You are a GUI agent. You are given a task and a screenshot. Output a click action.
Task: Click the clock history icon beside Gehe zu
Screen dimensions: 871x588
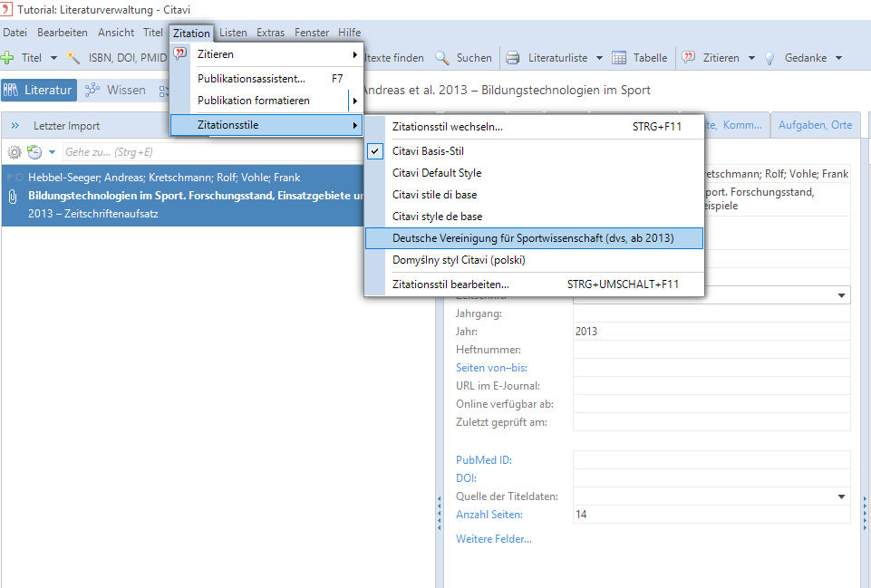[34, 152]
